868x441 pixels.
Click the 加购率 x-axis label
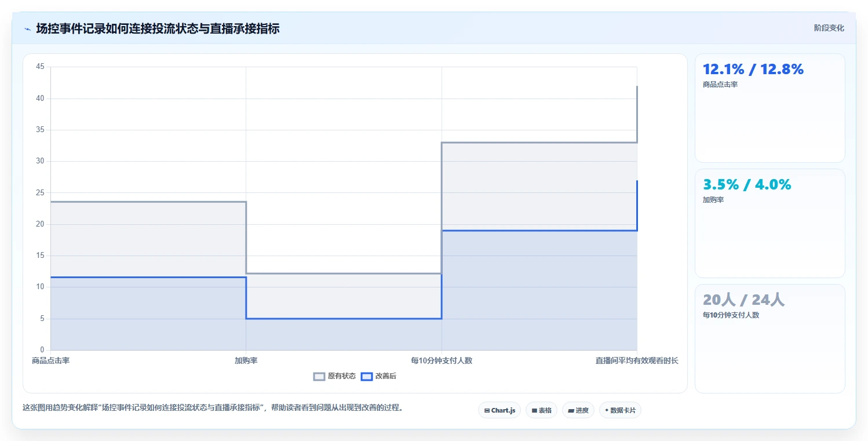point(246,360)
